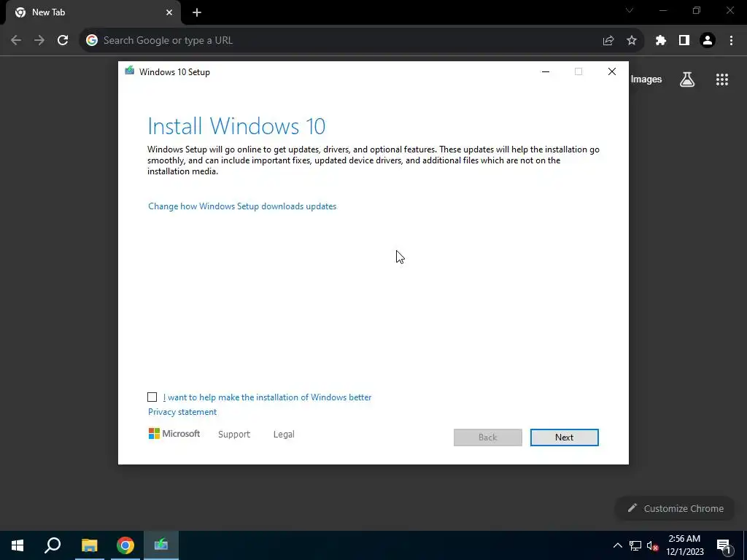
Task: Bookmark this tab with the star icon
Action: 632,41
